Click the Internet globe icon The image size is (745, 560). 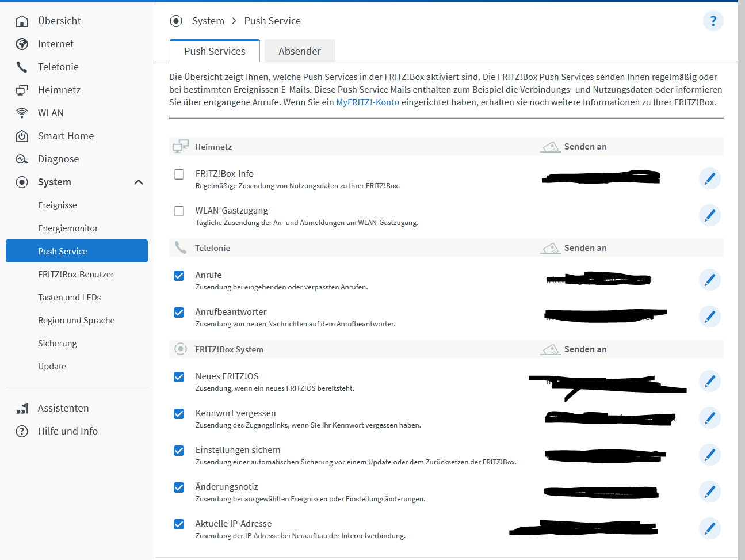point(22,44)
